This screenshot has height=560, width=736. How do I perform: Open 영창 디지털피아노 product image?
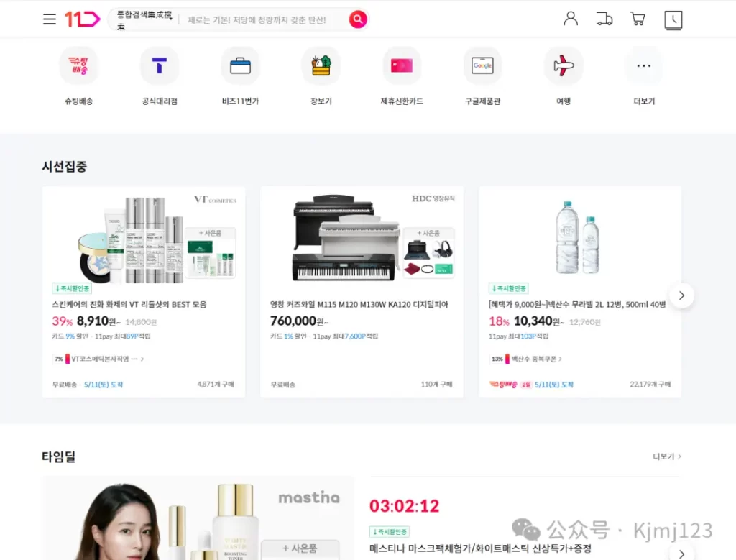362,237
